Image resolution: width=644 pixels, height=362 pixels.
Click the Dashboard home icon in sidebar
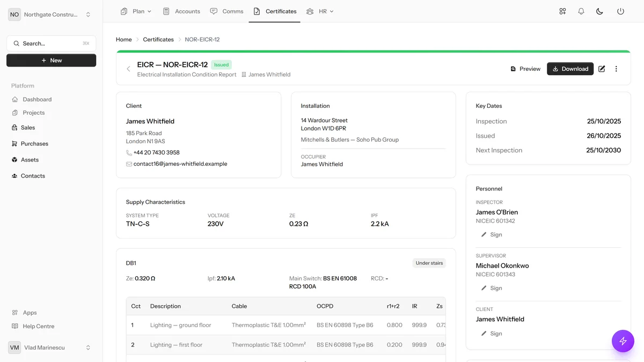pyautogui.click(x=15, y=99)
